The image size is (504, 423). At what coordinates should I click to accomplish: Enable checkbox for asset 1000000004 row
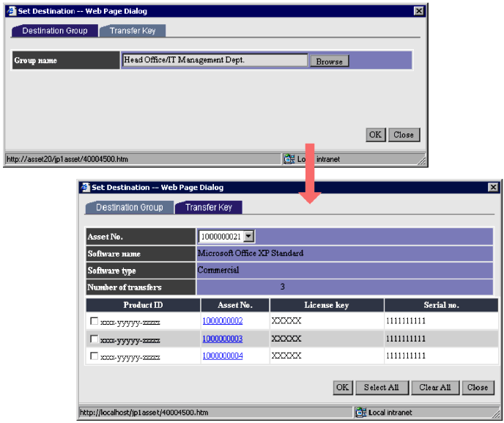click(x=94, y=356)
